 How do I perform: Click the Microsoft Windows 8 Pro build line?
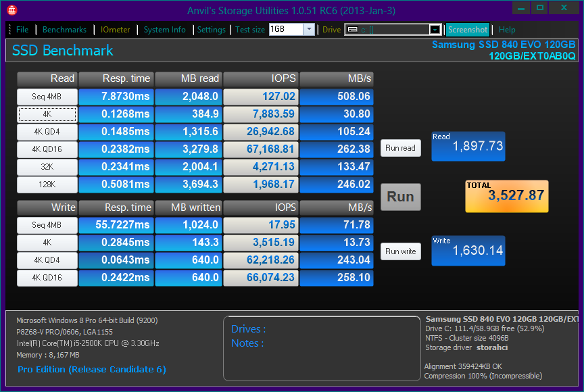tap(87, 320)
